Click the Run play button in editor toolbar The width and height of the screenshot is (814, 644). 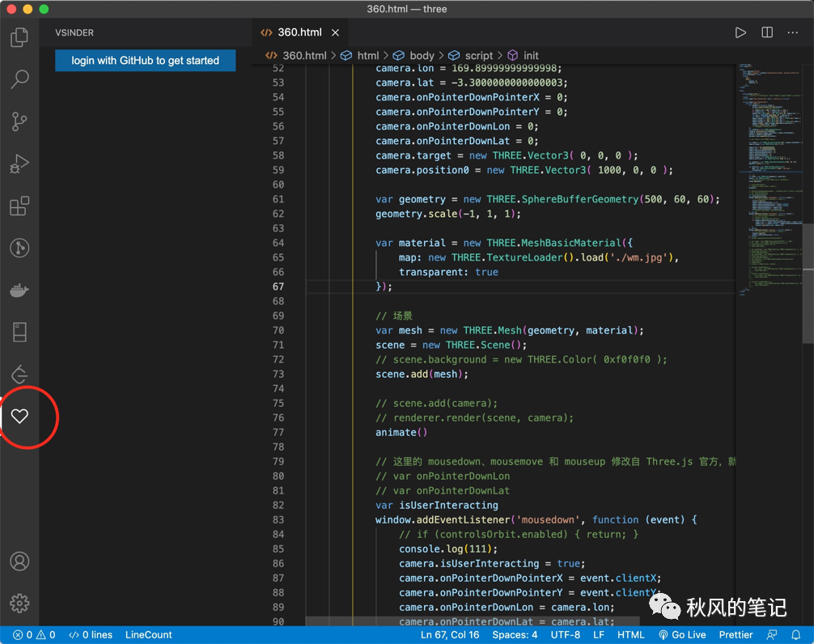[740, 32]
